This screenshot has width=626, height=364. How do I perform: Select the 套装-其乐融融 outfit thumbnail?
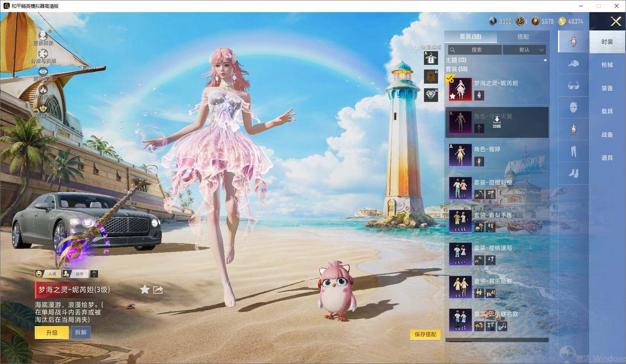460,287
